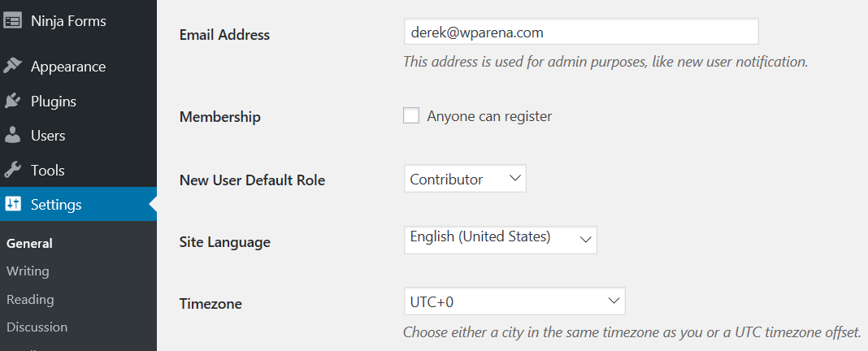Image resolution: width=868 pixels, height=351 pixels.
Task: Open the Appearance menu label
Action: (x=68, y=67)
